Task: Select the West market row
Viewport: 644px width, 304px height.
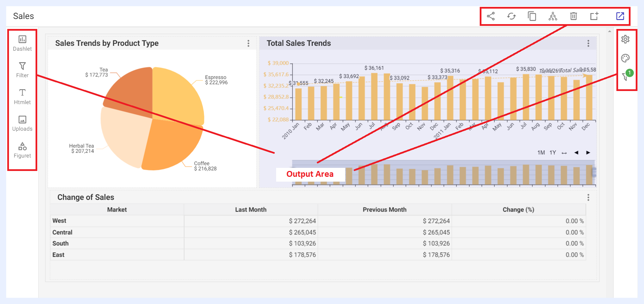Action: click(318, 221)
